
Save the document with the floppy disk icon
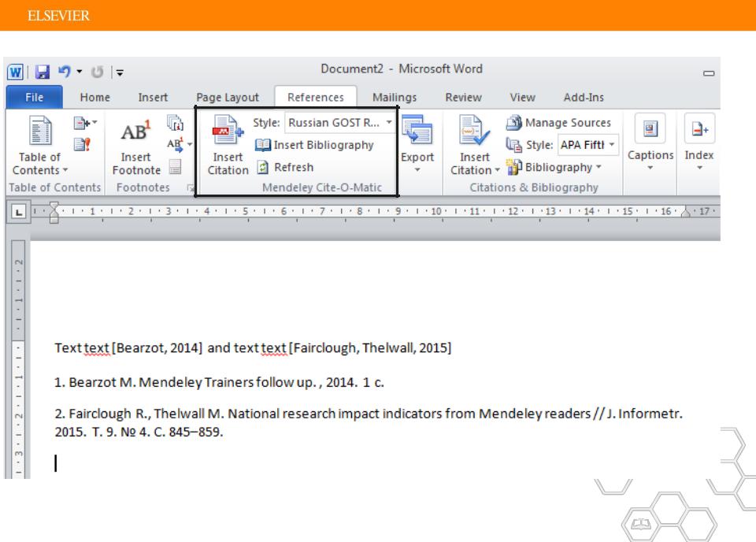(43, 72)
